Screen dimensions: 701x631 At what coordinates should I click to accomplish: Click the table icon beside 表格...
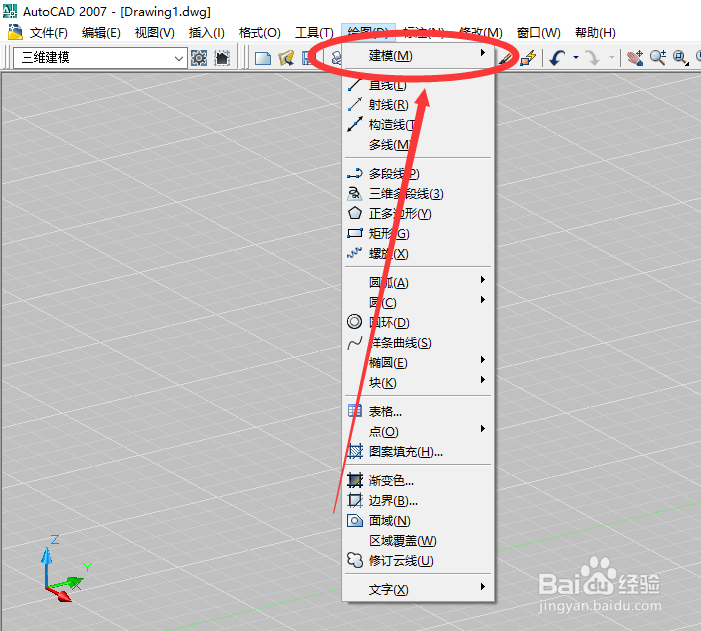pos(355,411)
